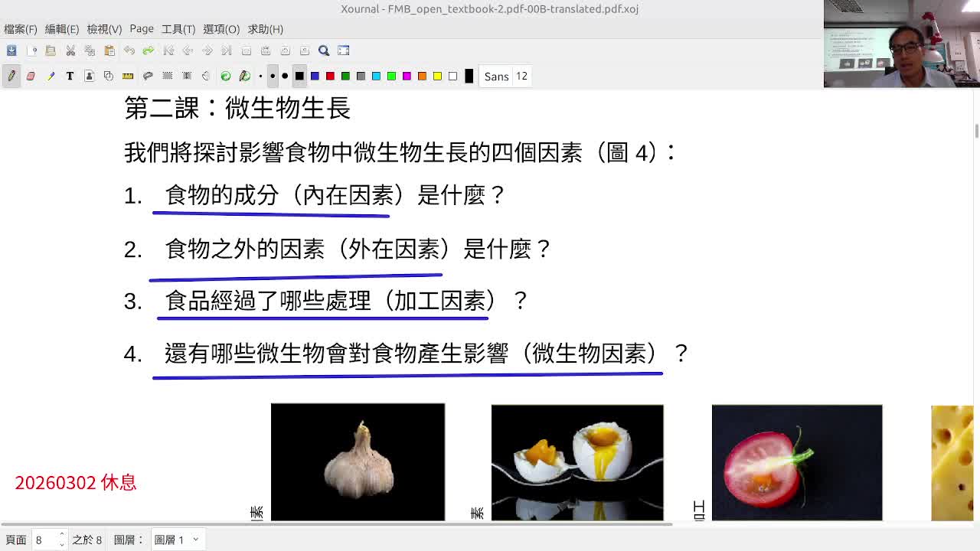Viewport: 980px width, 551px height.
Task: Click the Open file folder icon
Action: (51, 51)
